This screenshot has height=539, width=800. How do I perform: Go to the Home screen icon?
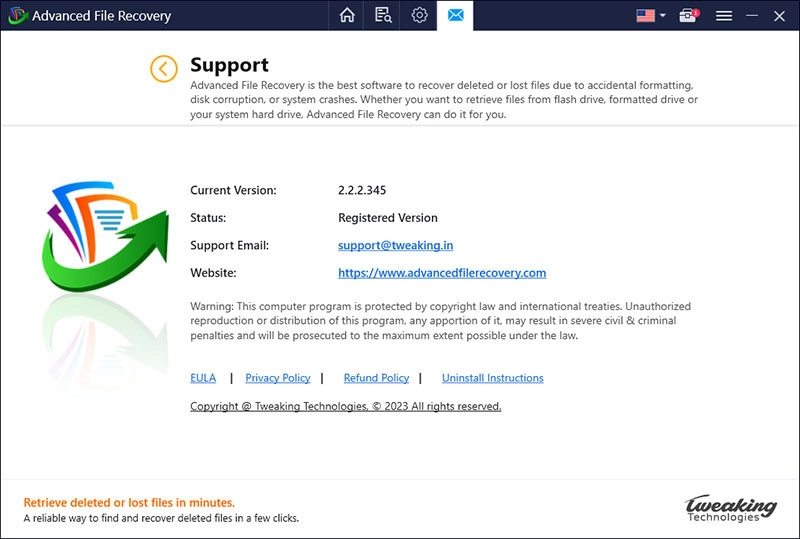coord(347,15)
